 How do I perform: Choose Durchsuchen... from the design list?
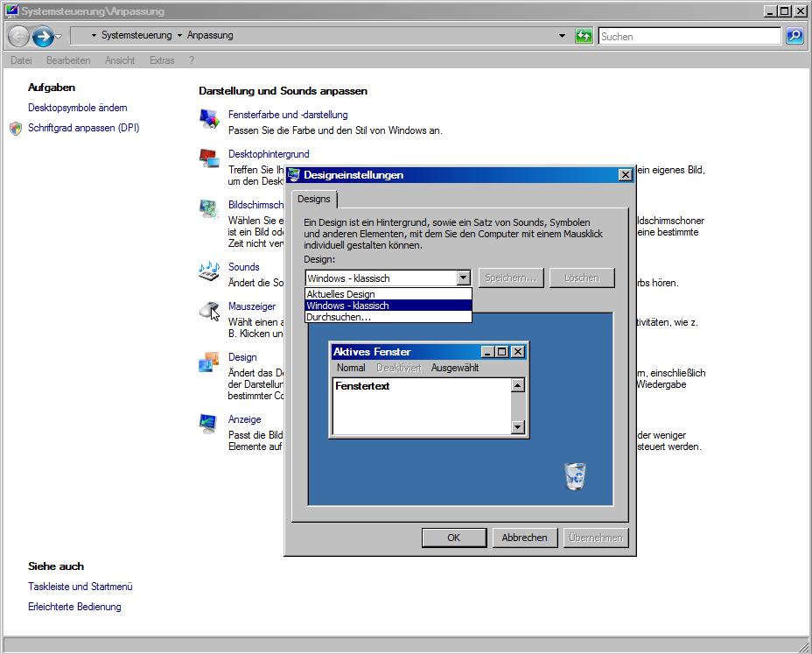(x=388, y=317)
